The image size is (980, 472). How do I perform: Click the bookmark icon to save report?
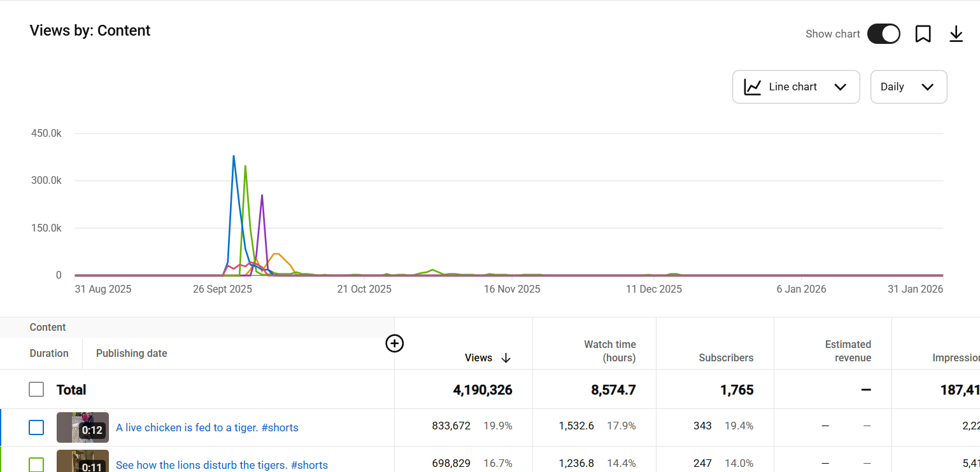(x=923, y=34)
